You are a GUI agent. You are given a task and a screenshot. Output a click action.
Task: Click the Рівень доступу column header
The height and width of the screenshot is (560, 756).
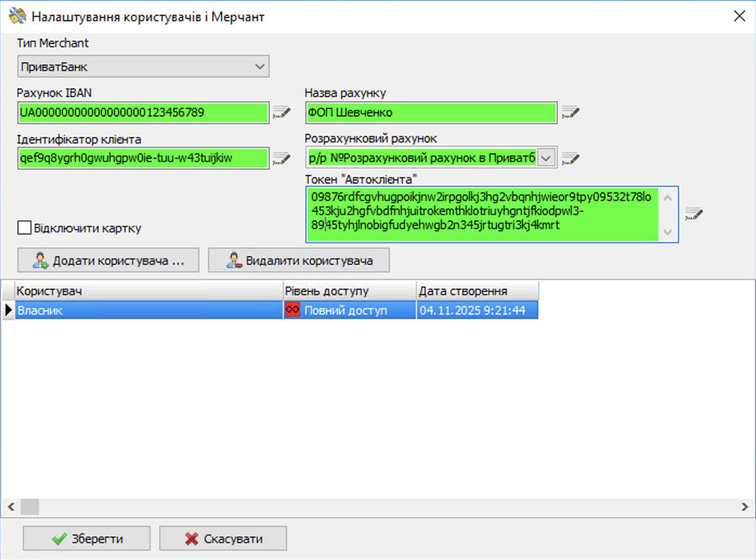350,291
